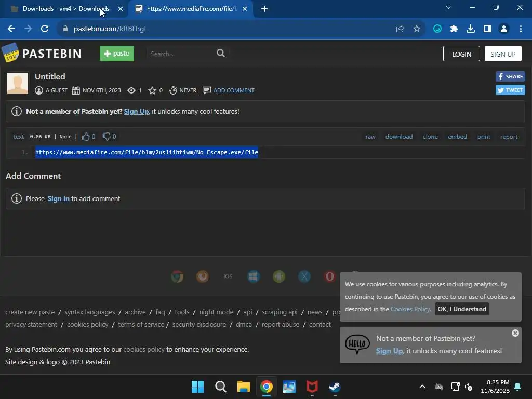
Task: Expand the system tray hidden icons
Action: click(422, 387)
